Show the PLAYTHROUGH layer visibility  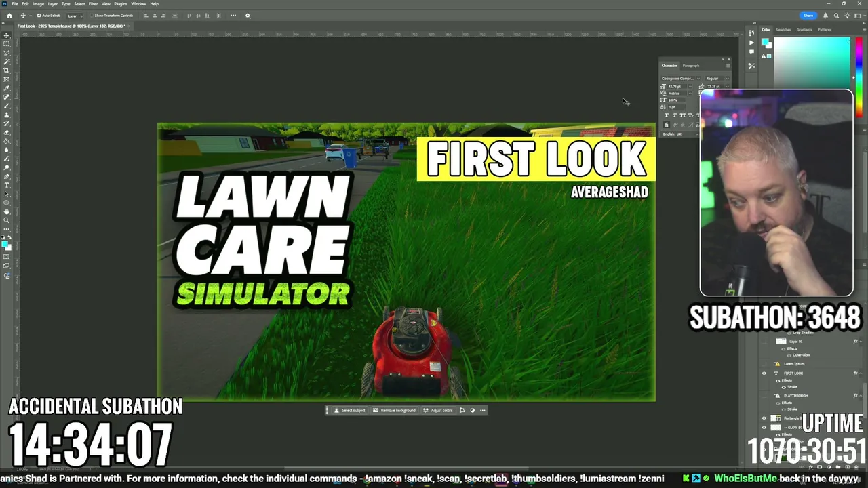[764, 395]
